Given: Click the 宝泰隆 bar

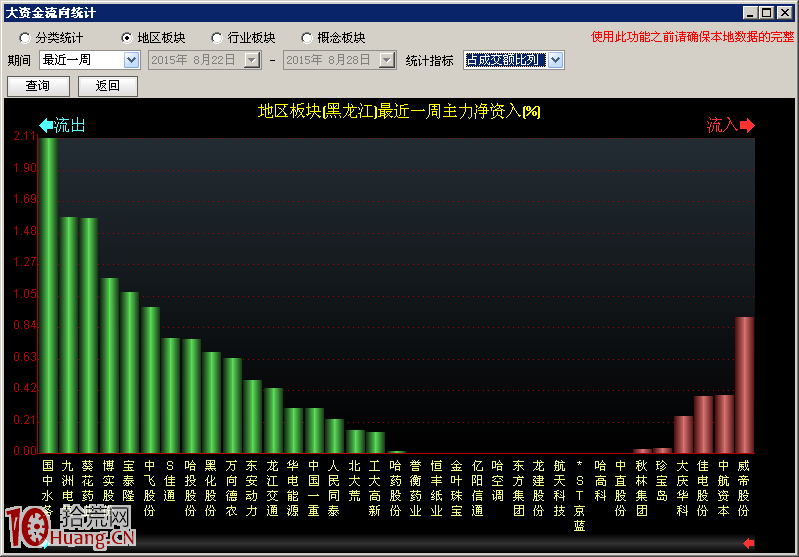Looking at the screenshot, I should click(129, 373).
